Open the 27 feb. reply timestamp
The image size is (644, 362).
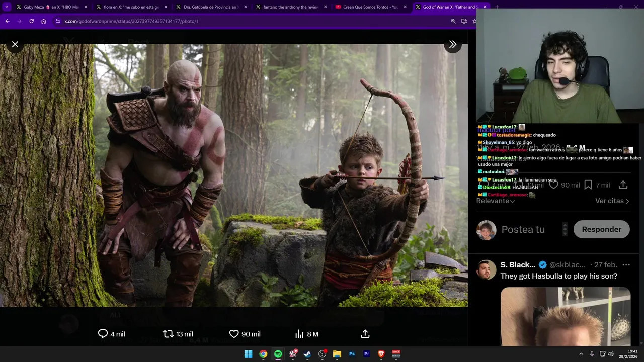pyautogui.click(x=606, y=265)
